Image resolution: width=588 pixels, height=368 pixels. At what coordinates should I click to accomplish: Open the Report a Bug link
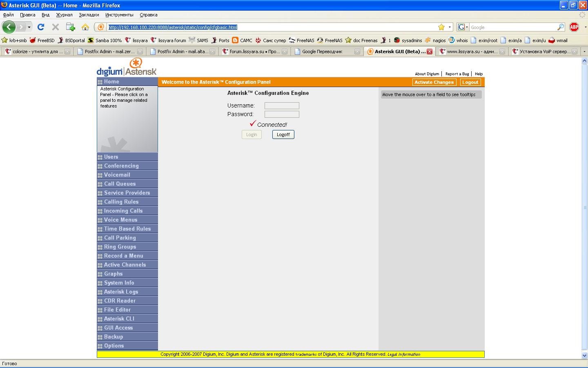click(457, 74)
